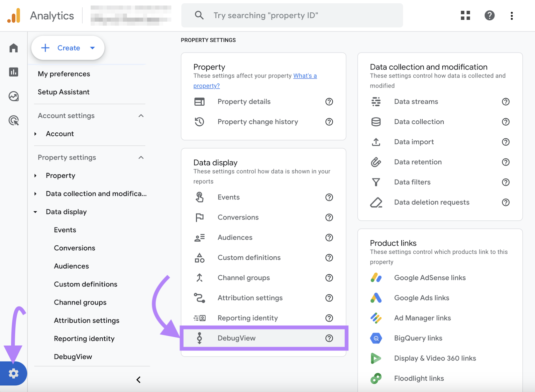Click the "What's a property?" link
The image size is (535, 392).
coord(305,76)
